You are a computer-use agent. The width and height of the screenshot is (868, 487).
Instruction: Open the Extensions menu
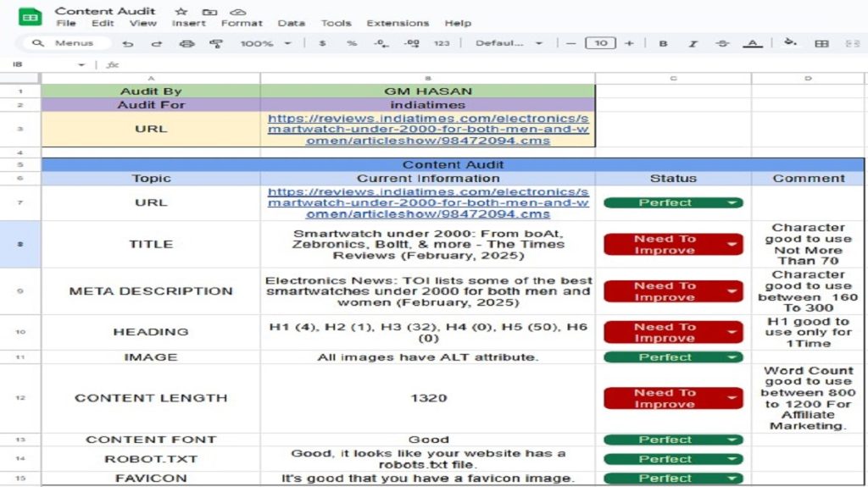tap(398, 23)
